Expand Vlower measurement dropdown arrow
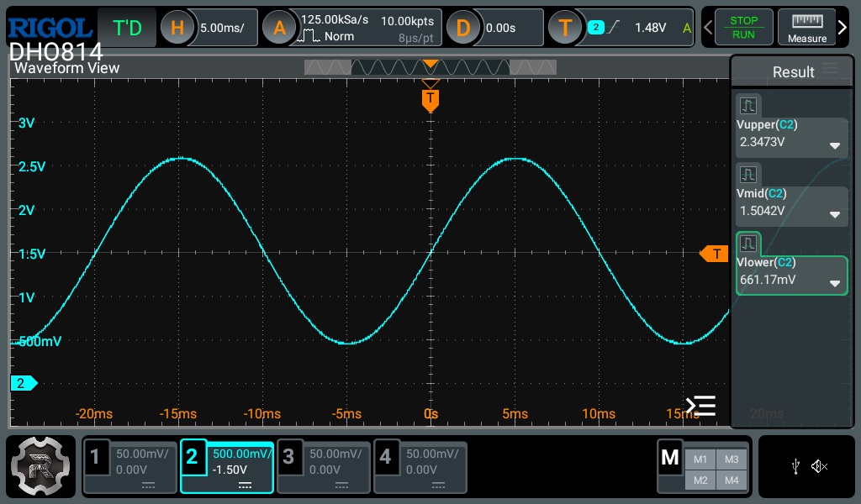This screenshot has width=861, height=504. coord(834,283)
